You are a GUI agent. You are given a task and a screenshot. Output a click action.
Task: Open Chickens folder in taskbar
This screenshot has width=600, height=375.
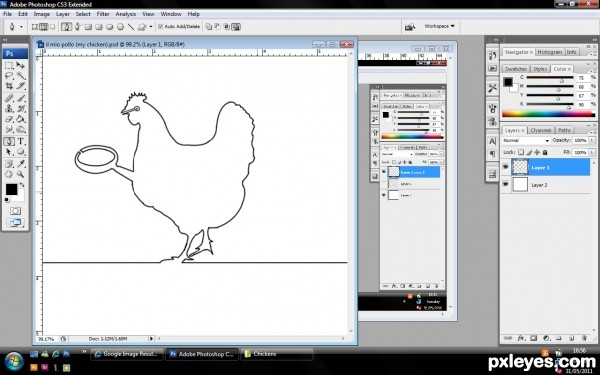[x=277, y=354]
